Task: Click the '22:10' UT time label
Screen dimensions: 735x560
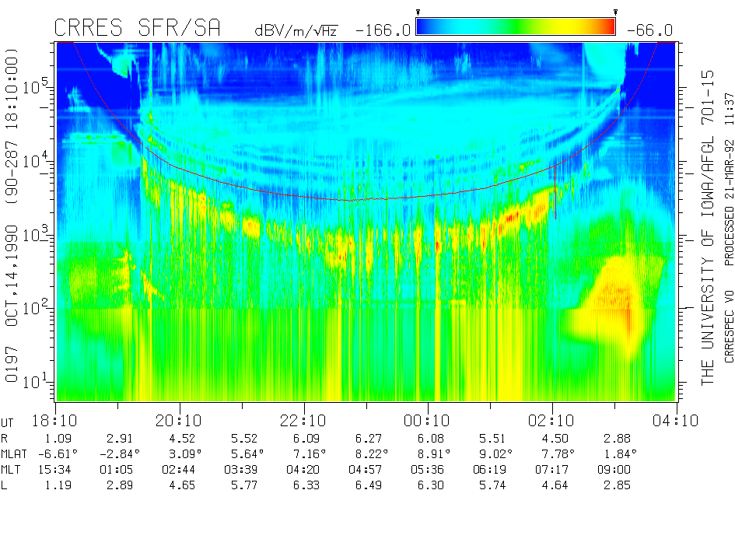Action: click(x=303, y=421)
